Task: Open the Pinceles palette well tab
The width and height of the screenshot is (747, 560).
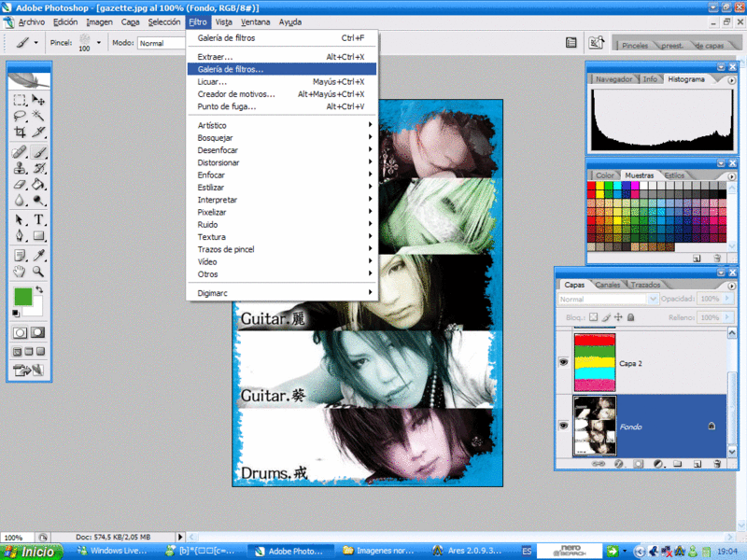Action: [x=635, y=46]
